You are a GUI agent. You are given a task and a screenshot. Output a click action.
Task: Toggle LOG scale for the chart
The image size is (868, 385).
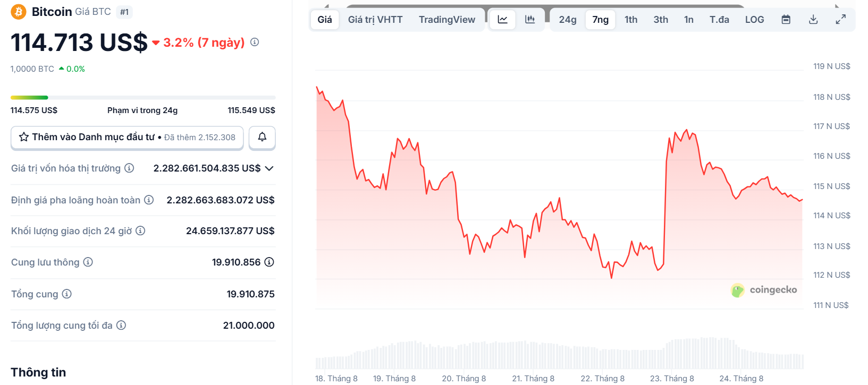pos(754,19)
